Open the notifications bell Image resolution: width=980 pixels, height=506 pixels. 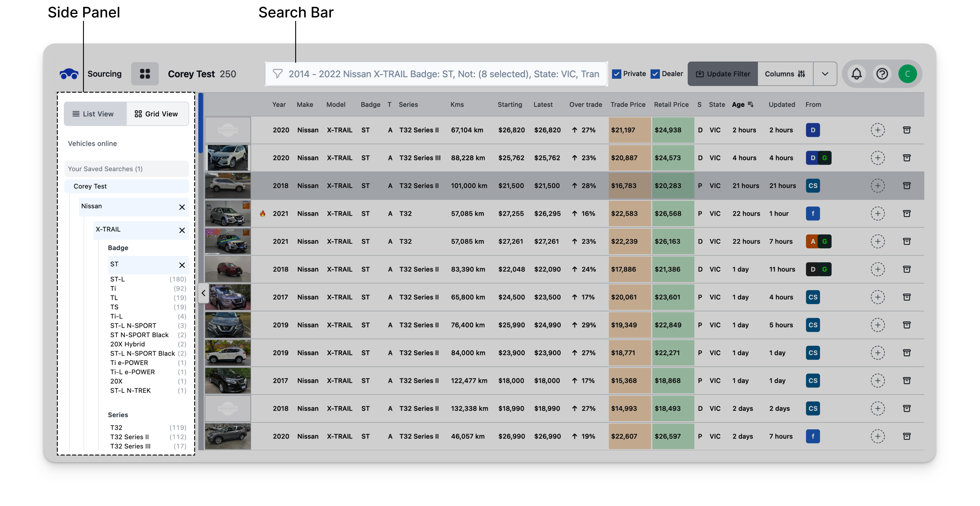tap(856, 74)
